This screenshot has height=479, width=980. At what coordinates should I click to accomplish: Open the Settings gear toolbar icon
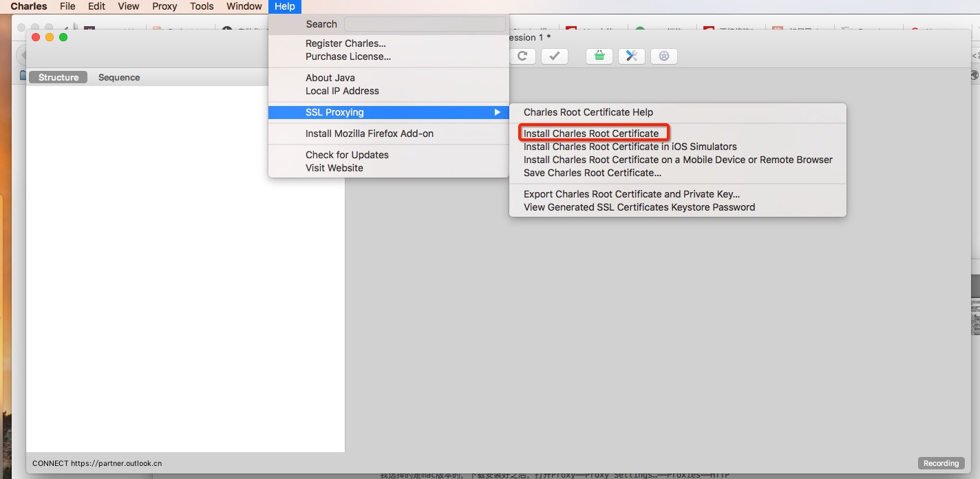664,56
